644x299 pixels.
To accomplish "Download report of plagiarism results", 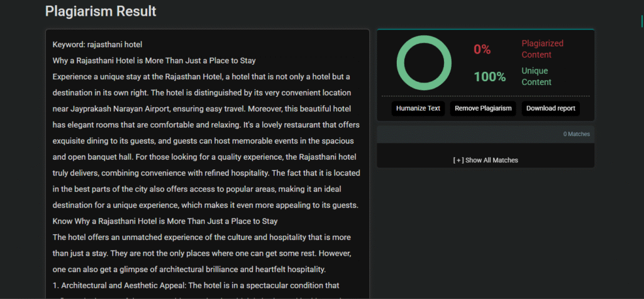I will click(551, 108).
